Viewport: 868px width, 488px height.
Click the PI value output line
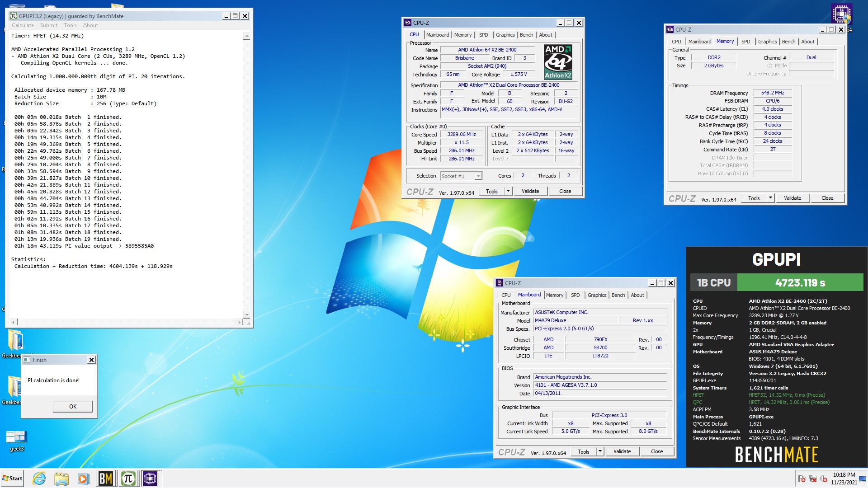84,246
